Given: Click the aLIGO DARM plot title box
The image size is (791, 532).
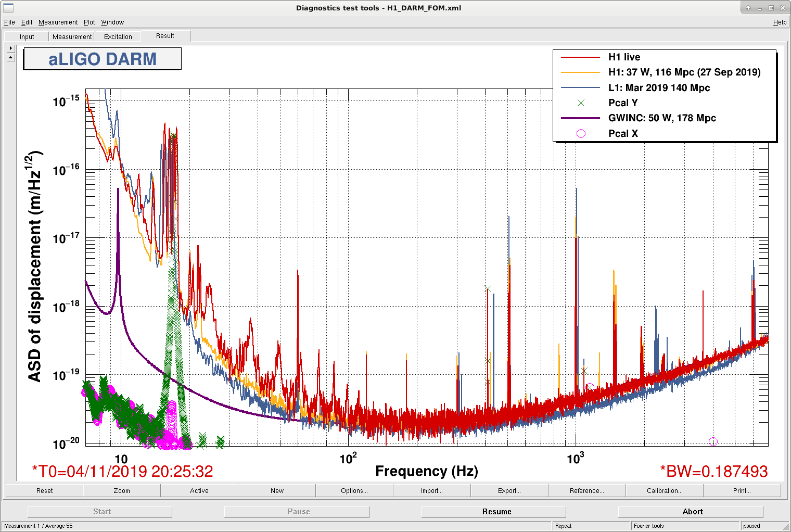Looking at the screenshot, I should coord(103,59).
